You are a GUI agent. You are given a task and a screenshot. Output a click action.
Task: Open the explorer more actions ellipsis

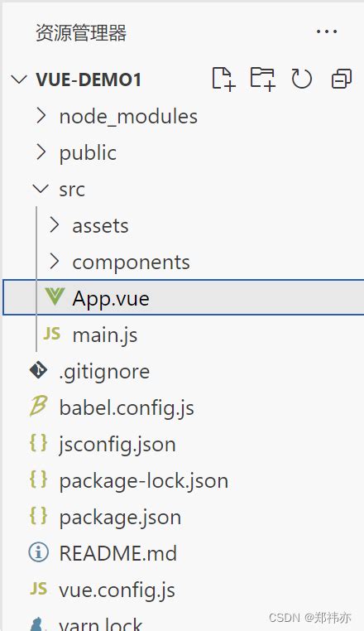coord(327,31)
